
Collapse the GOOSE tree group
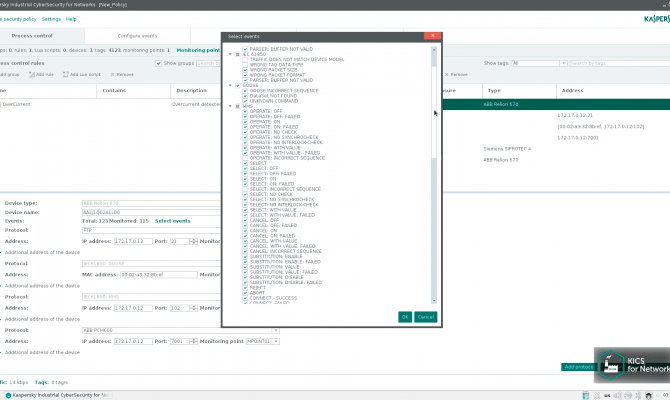(230, 85)
